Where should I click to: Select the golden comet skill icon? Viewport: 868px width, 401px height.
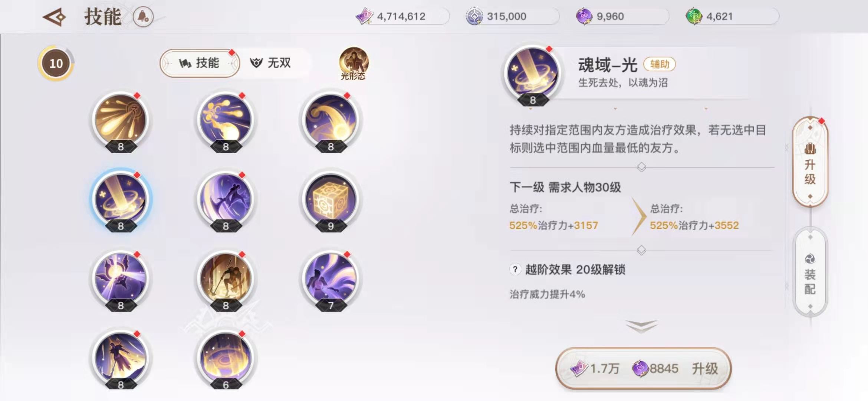[x=331, y=120]
